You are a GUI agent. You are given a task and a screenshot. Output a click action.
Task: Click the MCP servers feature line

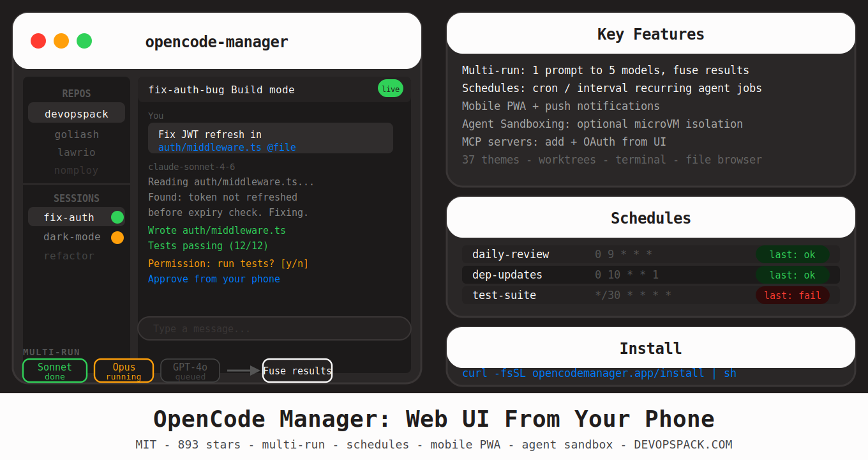(x=564, y=142)
